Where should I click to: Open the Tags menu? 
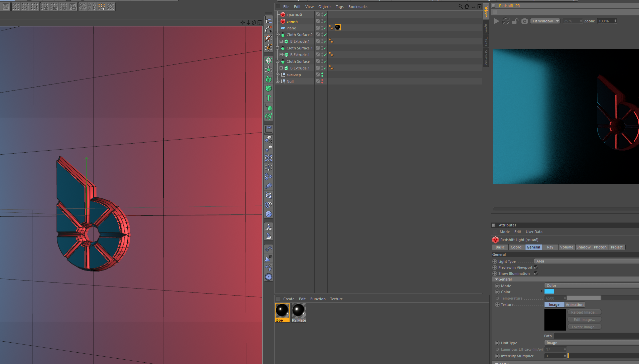(x=340, y=7)
